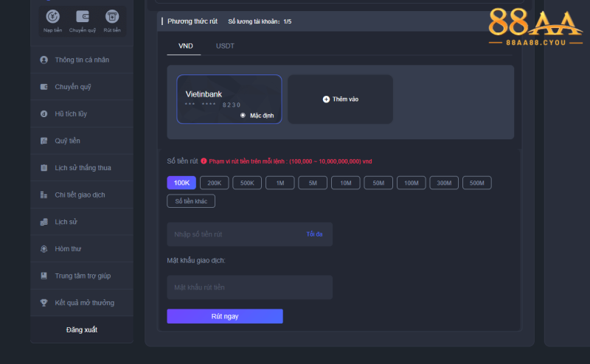590x364 pixels.
Task: Select the Vietinbank account card
Action: point(229,99)
